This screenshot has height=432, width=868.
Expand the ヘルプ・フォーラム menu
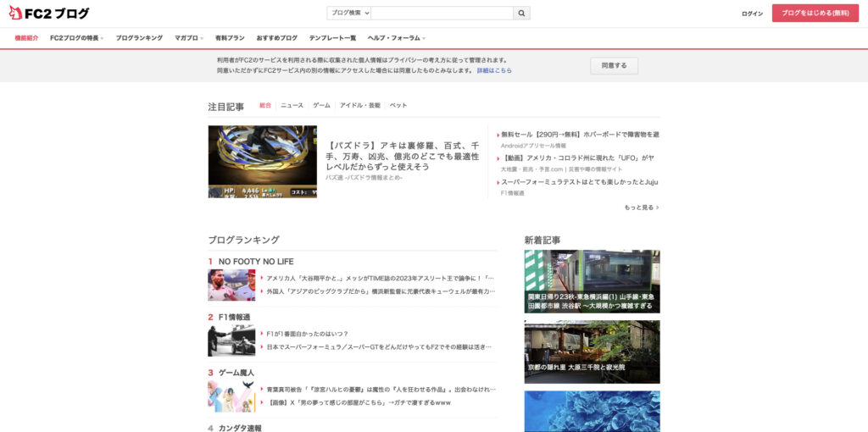pyautogui.click(x=396, y=38)
